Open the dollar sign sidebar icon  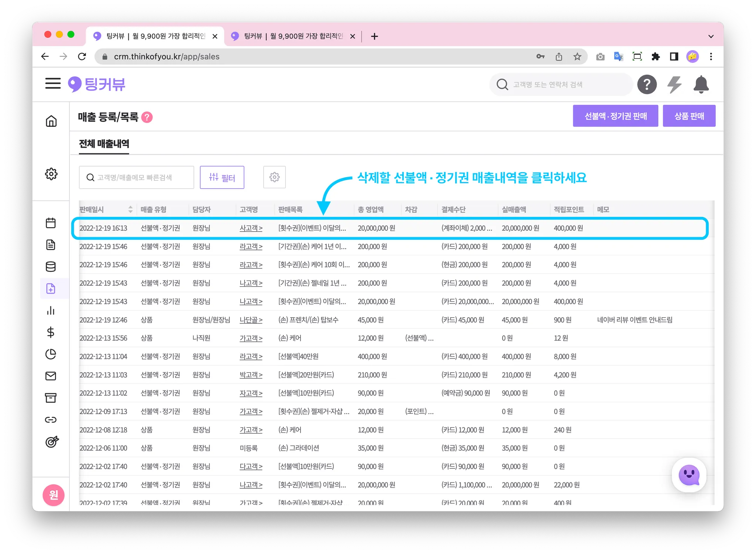(51, 332)
